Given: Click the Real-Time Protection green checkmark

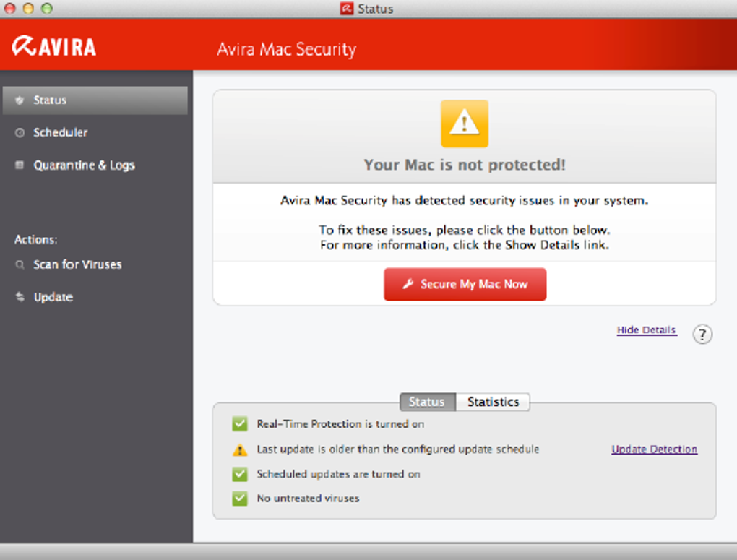Looking at the screenshot, I should click(x=240, y=424).
